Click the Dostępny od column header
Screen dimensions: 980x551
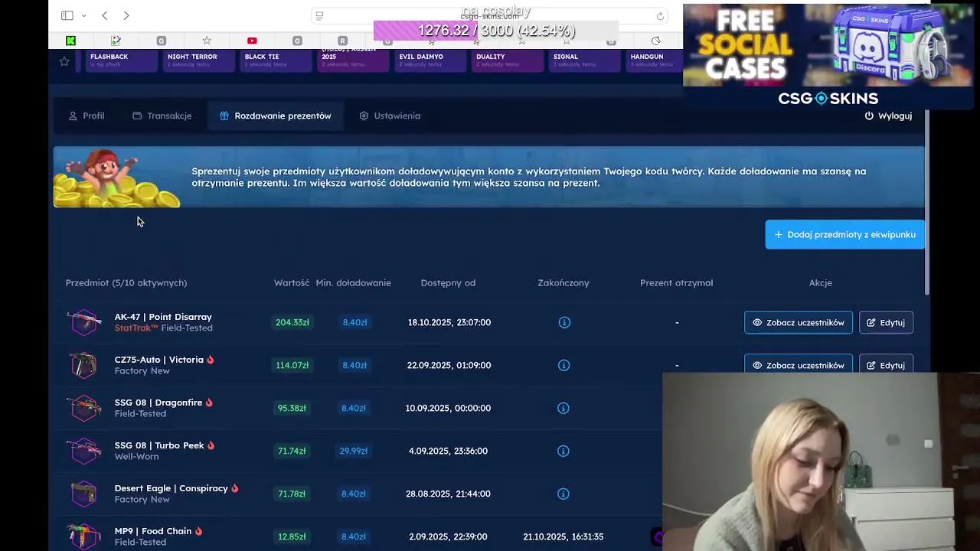tap(448, 282)
